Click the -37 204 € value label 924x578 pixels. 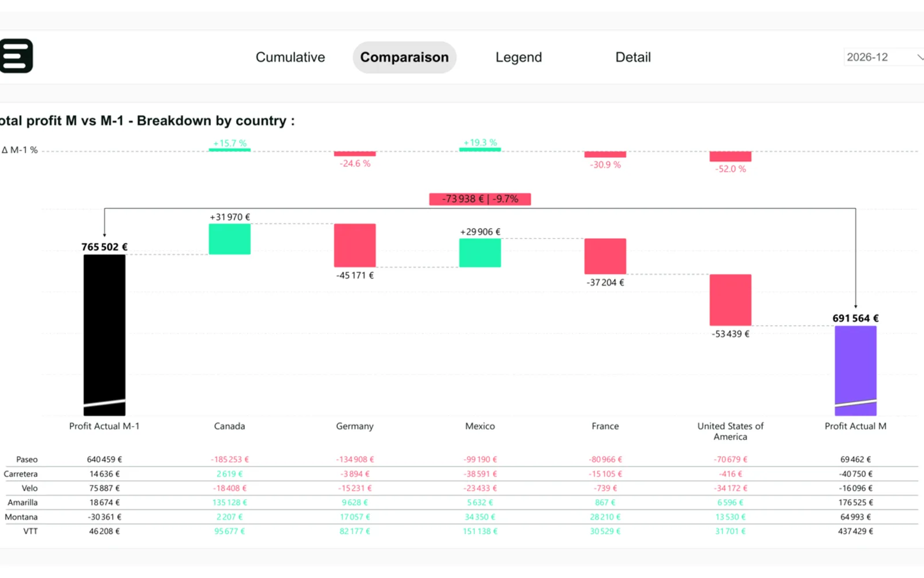[x=605, y=283]
